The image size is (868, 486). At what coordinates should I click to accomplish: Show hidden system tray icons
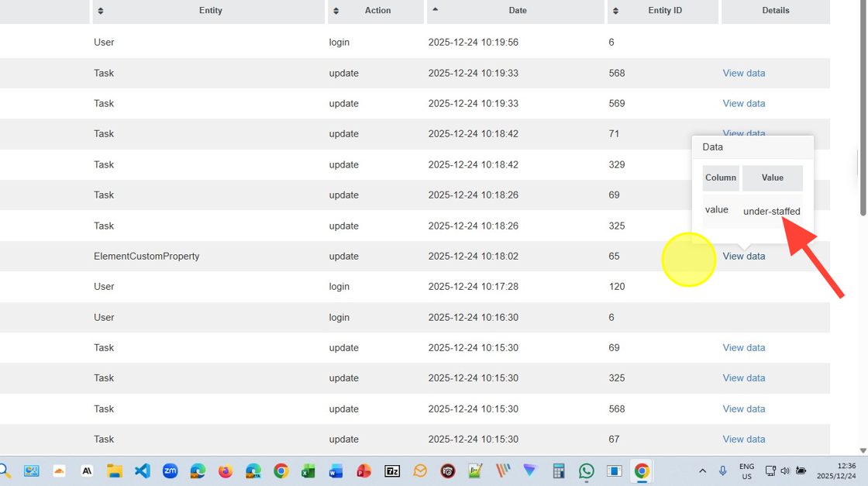[702, 470]
